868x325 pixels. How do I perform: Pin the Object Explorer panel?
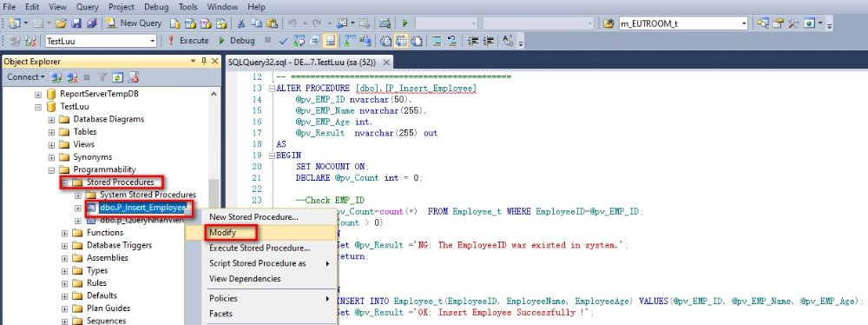point(204,61)
